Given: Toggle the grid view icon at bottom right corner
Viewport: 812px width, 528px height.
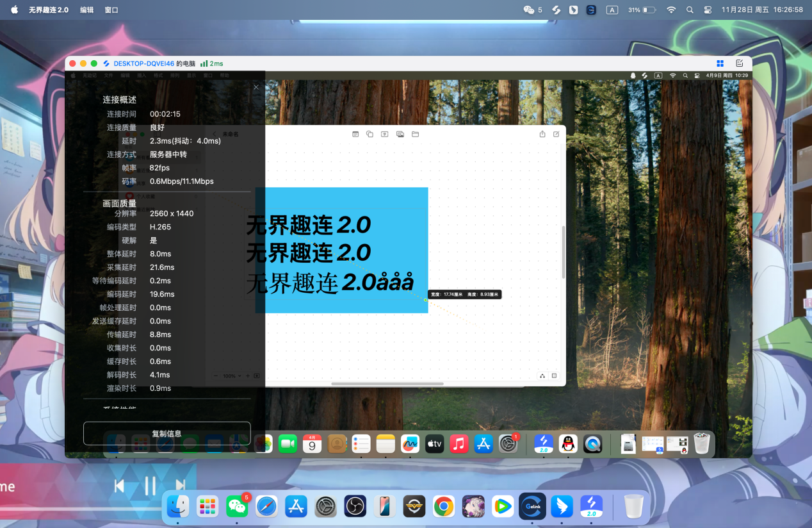Looking at the screenshot, I should [556, 376].
